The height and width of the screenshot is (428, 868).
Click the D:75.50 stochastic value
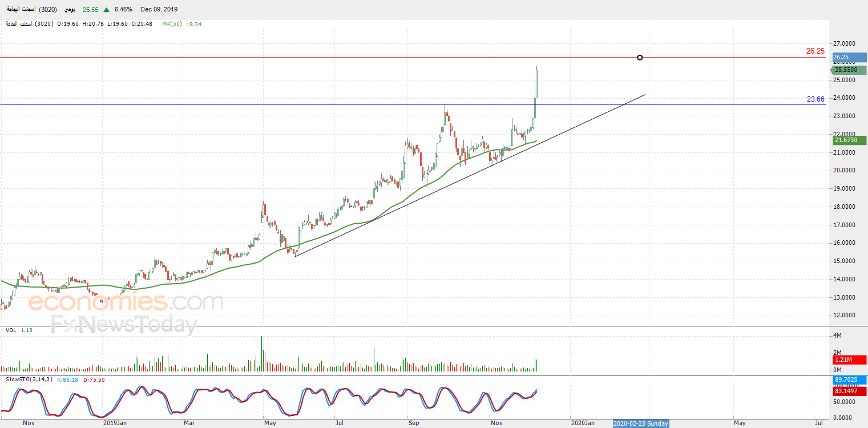(95, 379)
